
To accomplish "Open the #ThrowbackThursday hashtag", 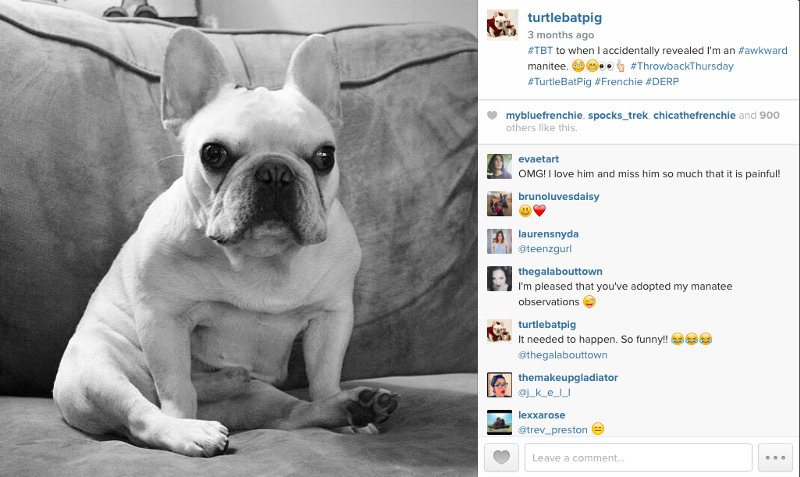I will coord(682,66).
